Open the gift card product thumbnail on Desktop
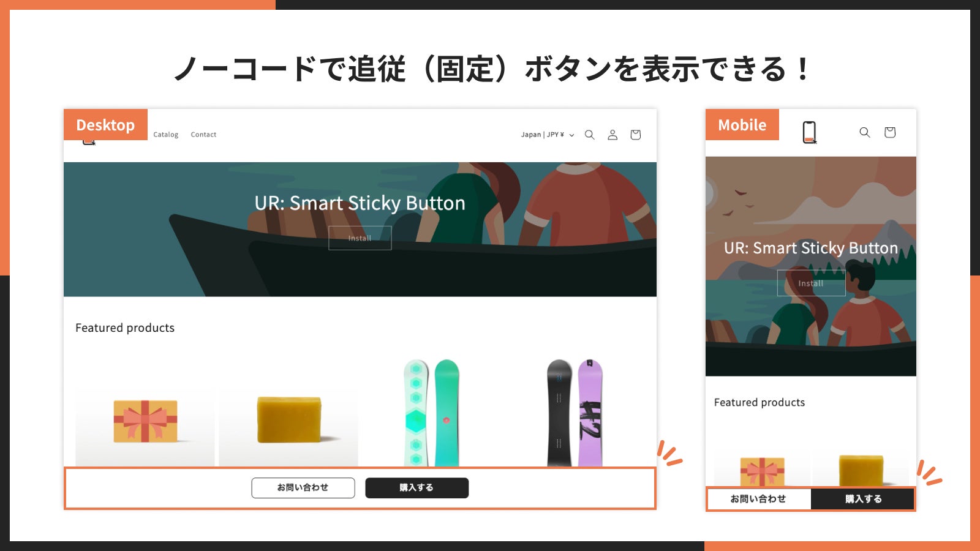 [x=145, y=421]
